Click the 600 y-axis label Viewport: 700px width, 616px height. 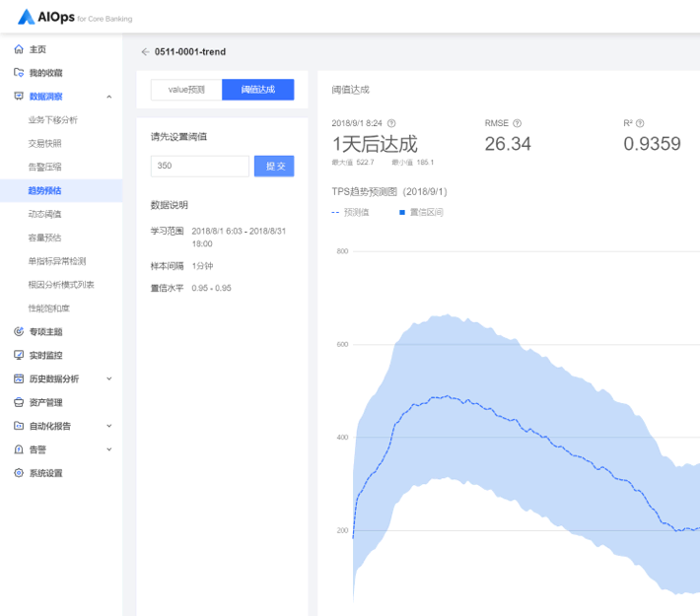(x=342, y=344)
